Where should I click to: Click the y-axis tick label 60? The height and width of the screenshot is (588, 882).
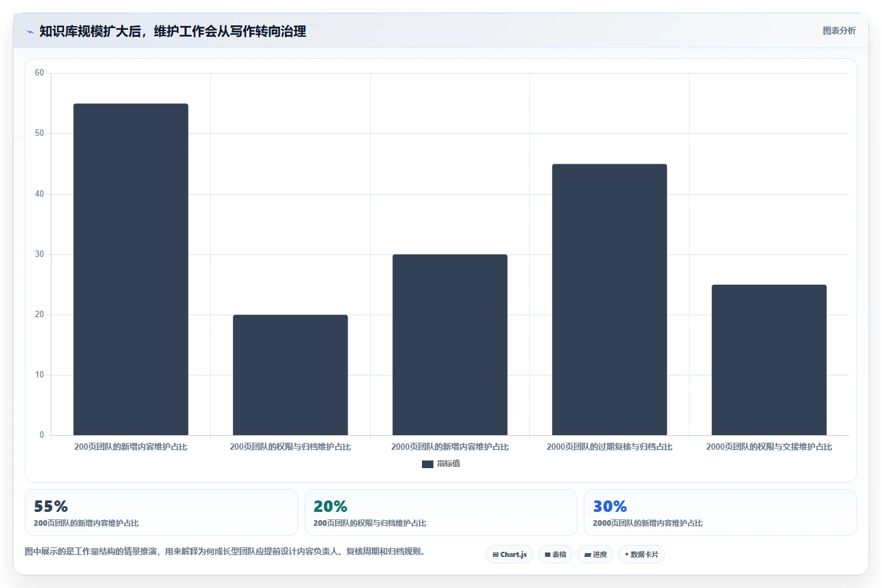tap(39, 73)
